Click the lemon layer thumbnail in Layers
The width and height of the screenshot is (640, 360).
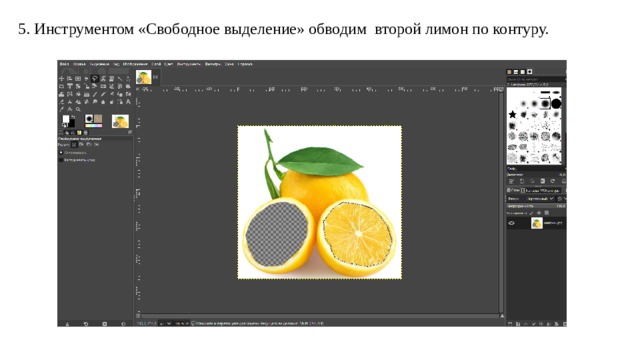pyautogui.click(x=537, y=223)
